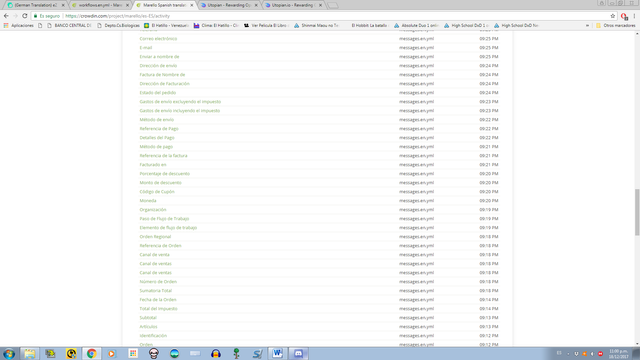Image resolution: width=640 pixels, height=360 pixels.
Task: Open the 'Orden Regional' entry
Action: [155, 237]
